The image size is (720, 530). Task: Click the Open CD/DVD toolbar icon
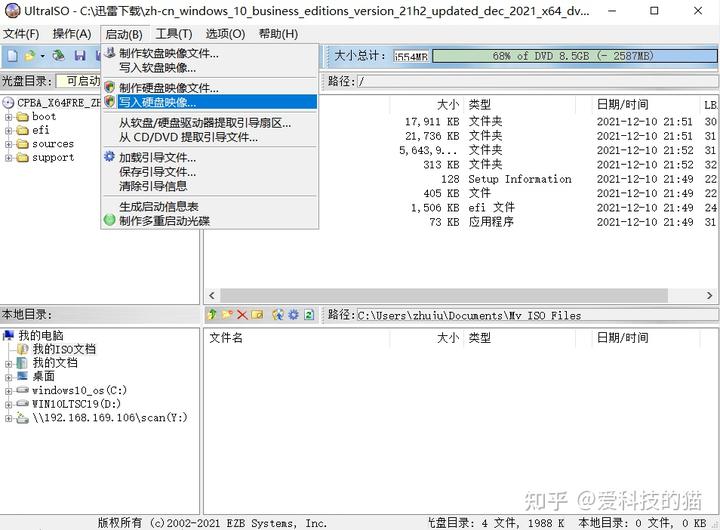[58, 56]
